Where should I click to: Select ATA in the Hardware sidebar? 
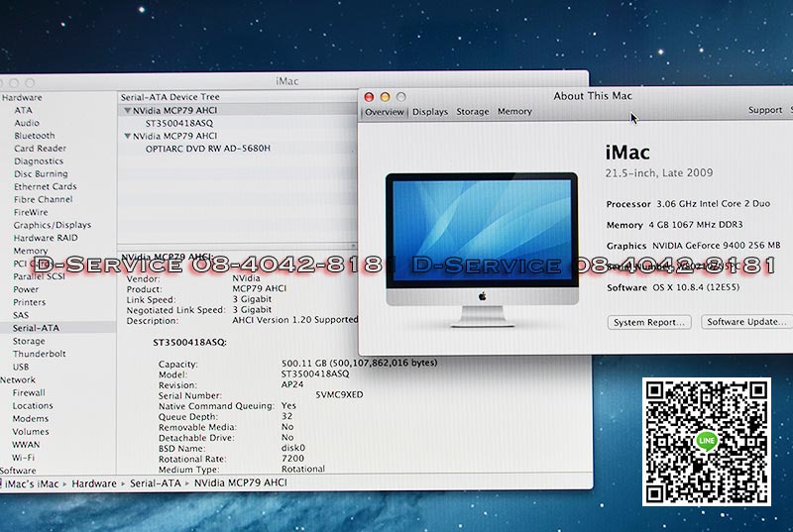tap(23, 110)
